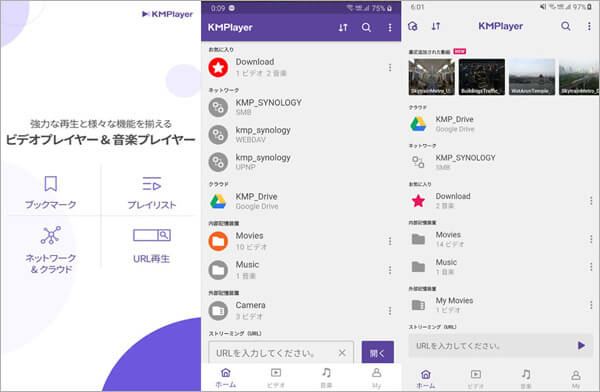Open Movies 14 videos folder in right screen
600x392 pixels.
click(496, 239)
